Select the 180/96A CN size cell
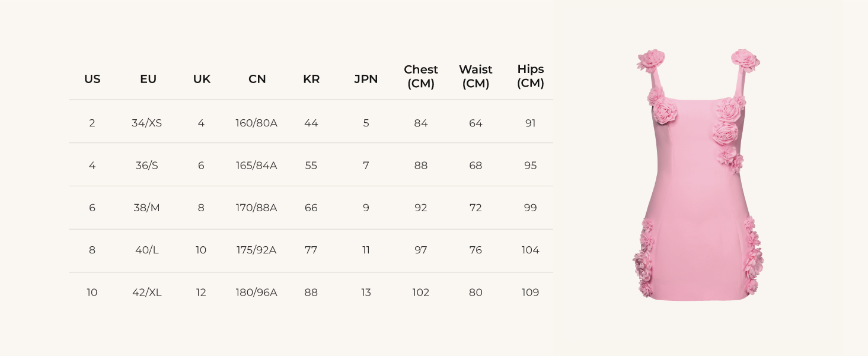The height and width of the screenshot is (356, 868). point(256,293)
